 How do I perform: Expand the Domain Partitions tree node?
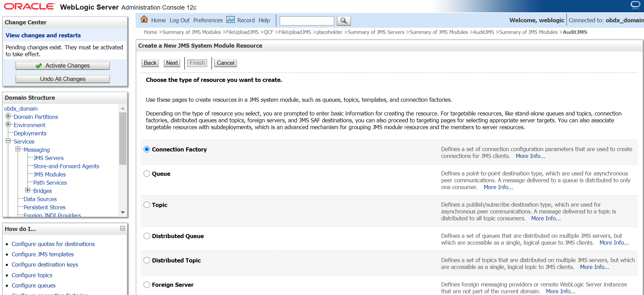[8, 116]
